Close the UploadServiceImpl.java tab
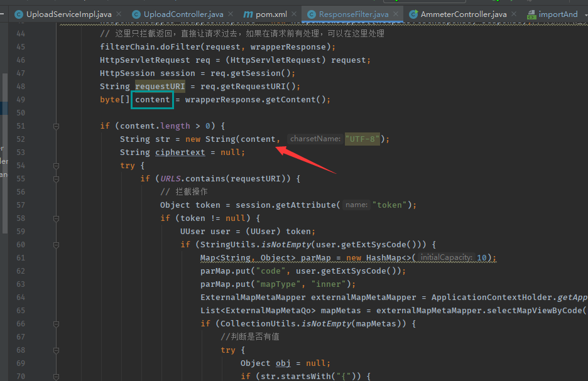Screen dimensions: 588x381 [x=119, y=14]
